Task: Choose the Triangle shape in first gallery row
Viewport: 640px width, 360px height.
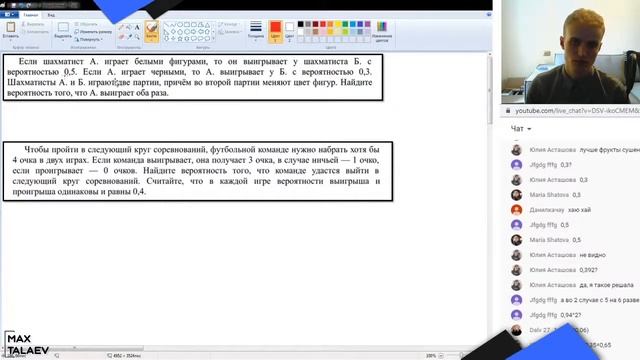Action: pos(207,25)
